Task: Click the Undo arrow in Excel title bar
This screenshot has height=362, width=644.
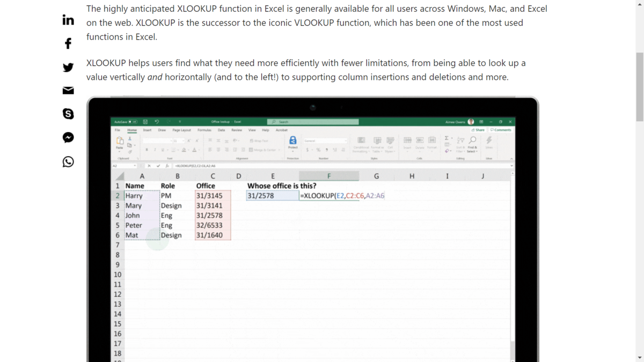Action: [x=157, y=122]
